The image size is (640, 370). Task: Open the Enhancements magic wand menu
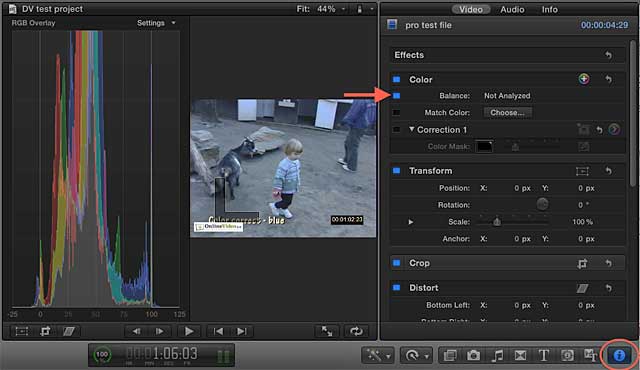click(x=378, y=355)
